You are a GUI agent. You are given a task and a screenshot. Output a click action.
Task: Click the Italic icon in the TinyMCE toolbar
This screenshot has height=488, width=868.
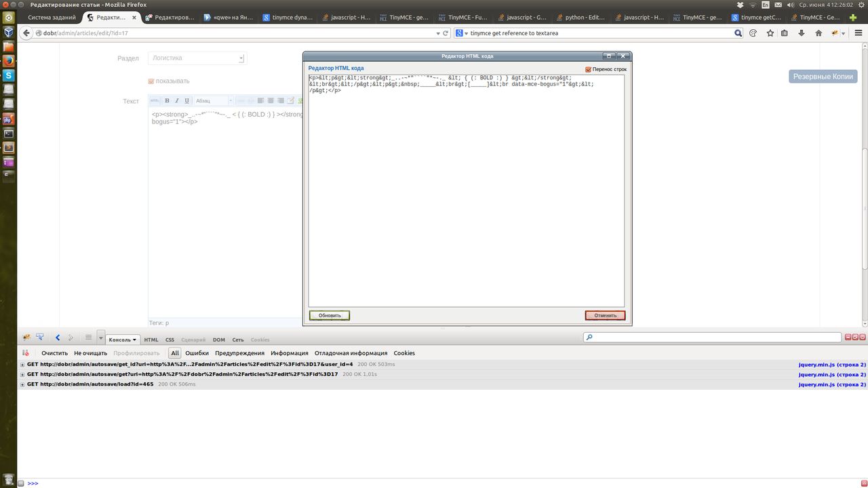pyautogui.click(x=176, y=101)
